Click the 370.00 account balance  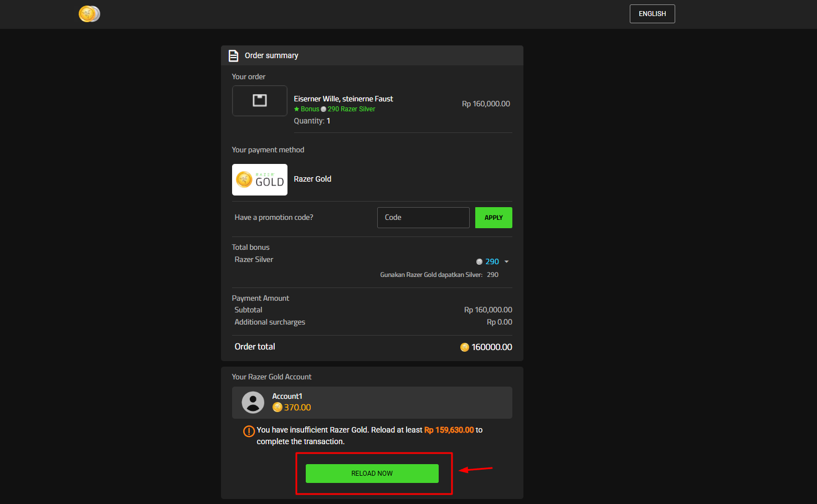[297, 408]
